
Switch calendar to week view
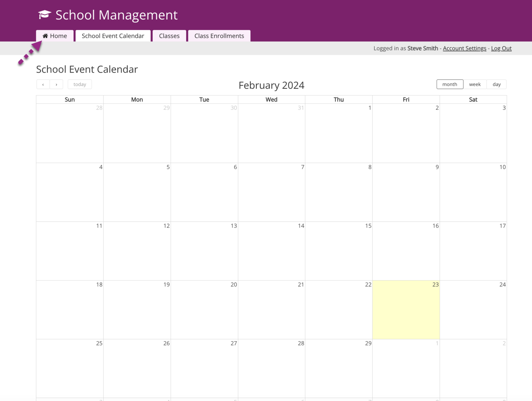coord(475,84)
